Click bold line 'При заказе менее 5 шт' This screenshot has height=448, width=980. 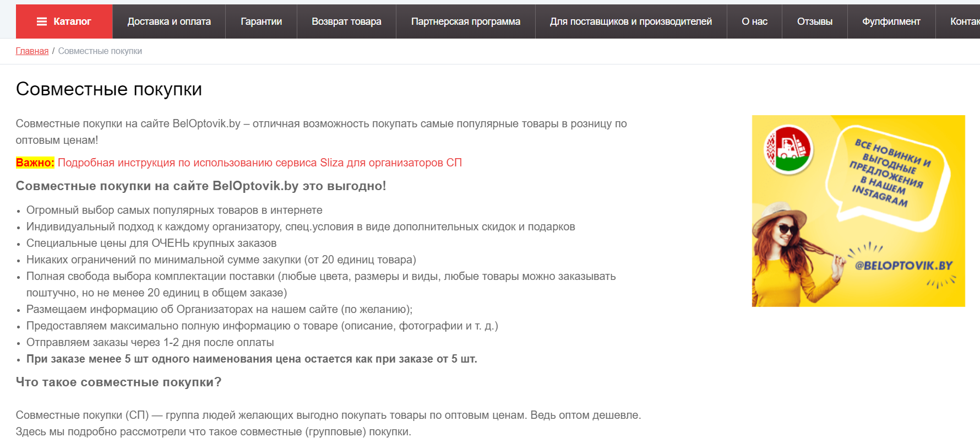[x=252, y=359]
